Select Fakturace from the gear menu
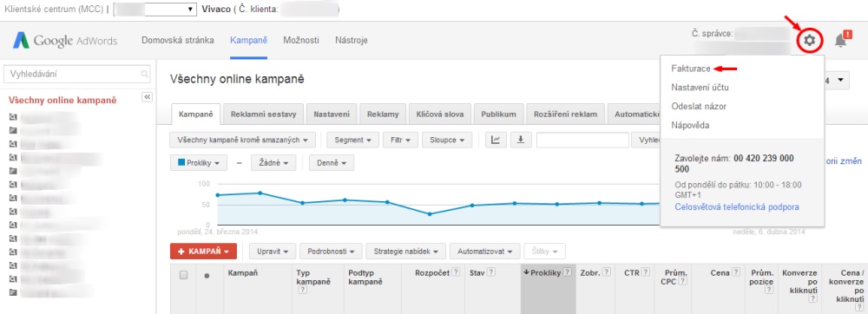The width and height of the screenshot is (868, 314). 690,69
